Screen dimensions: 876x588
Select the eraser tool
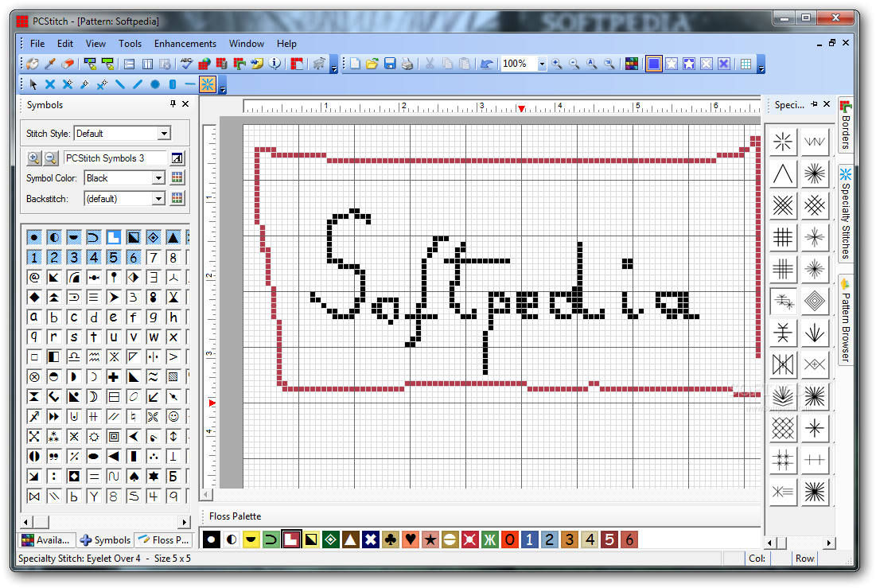(68, 64)
